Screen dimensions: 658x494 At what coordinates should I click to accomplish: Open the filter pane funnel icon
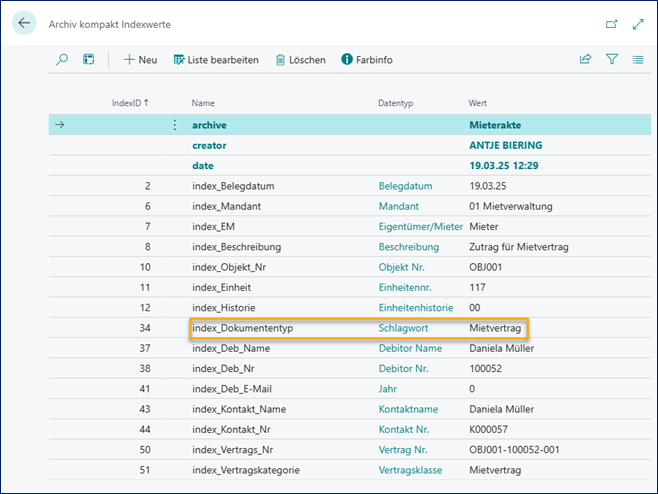(x=612, y=60)
